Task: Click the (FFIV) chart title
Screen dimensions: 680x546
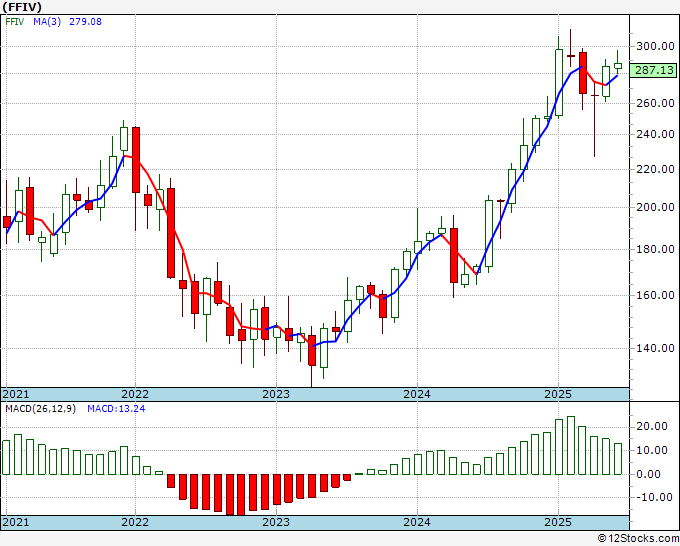Action: tap(22, 7)
